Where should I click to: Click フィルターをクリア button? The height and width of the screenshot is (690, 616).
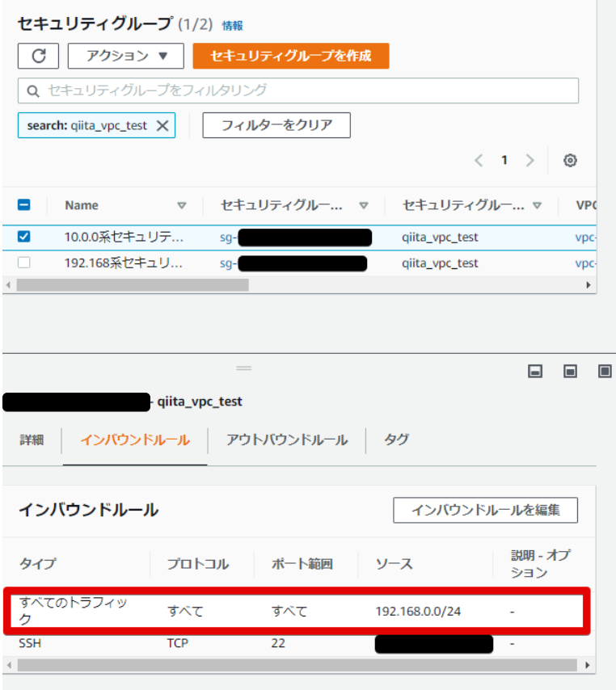coord(276,125)
